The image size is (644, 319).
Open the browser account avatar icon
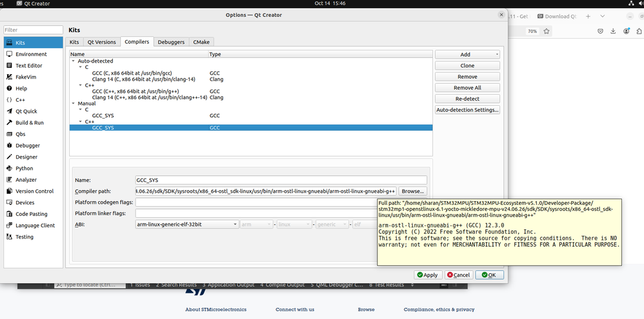[627, 31]
